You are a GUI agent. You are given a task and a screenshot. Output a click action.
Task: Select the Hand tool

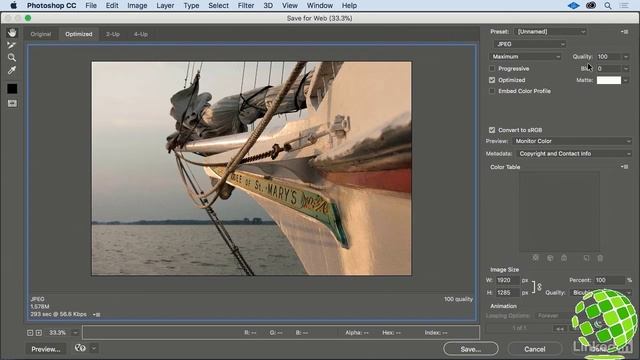(x=12, y=33)
